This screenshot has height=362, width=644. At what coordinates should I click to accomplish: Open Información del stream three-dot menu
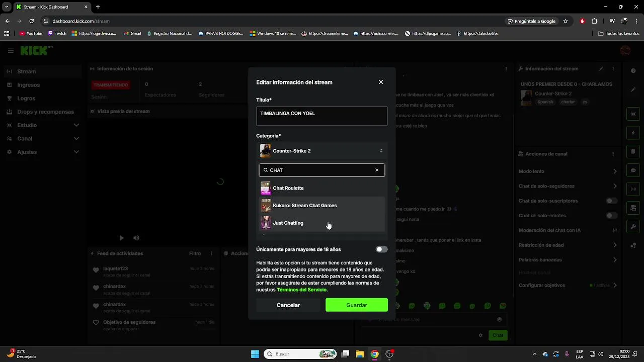(613, 69)
